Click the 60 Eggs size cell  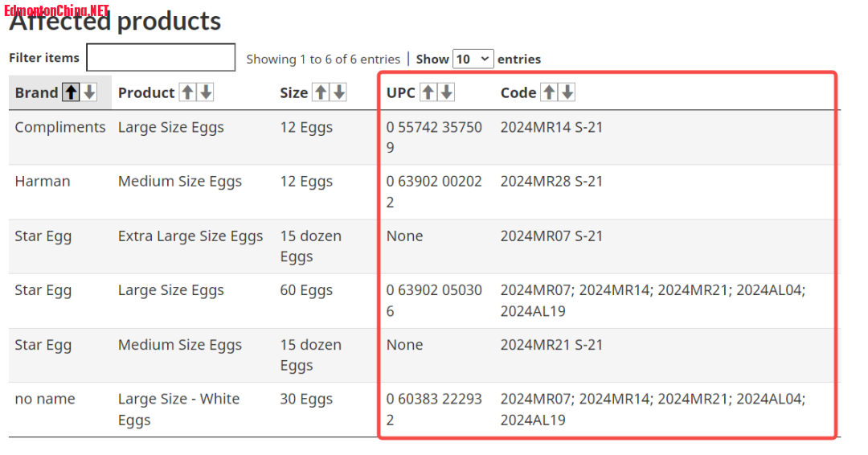click(x=306, y=290)
